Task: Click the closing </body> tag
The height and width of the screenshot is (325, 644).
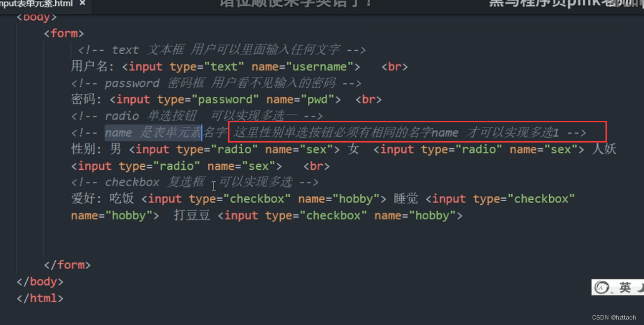Action: coord(40,282)
